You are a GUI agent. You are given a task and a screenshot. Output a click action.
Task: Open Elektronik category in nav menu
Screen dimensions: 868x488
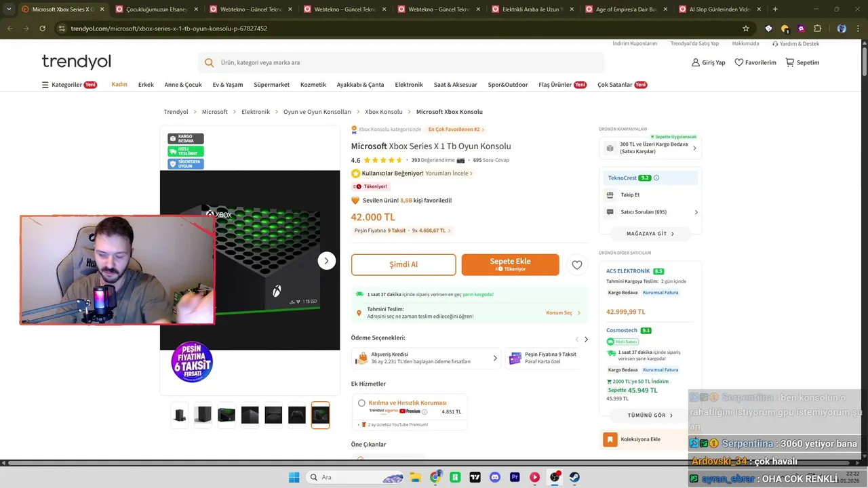point(409,85)
